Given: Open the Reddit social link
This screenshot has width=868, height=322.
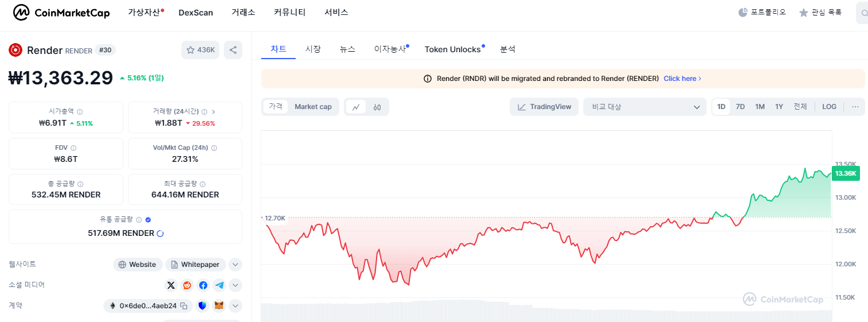Looking at the screenshot, I should pos(187,285).
